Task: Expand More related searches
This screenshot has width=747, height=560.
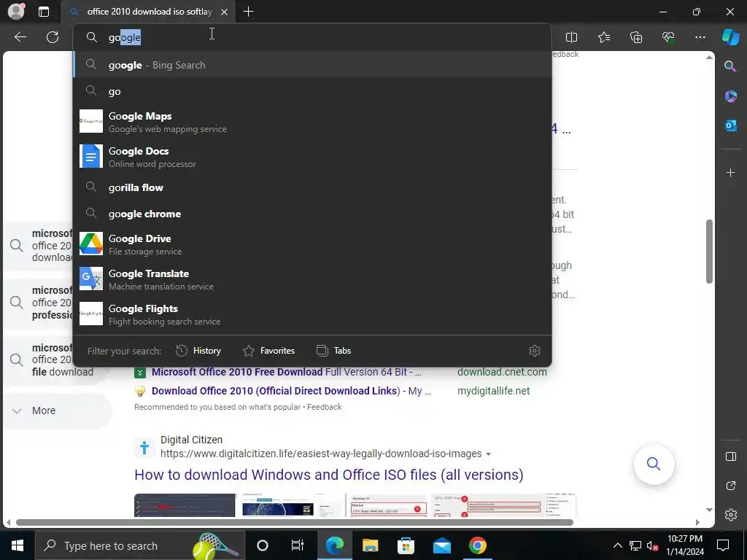Action: click(x=57, y=411)
